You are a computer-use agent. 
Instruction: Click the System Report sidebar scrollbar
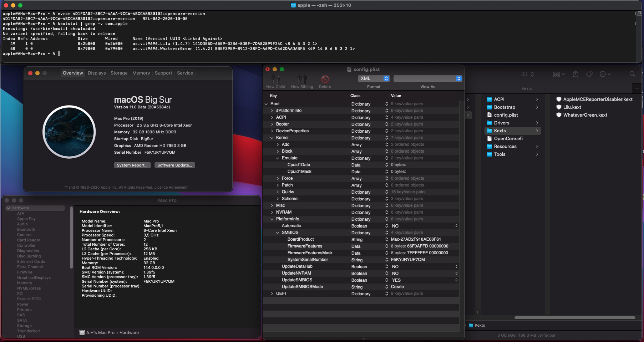click(71, 237)
